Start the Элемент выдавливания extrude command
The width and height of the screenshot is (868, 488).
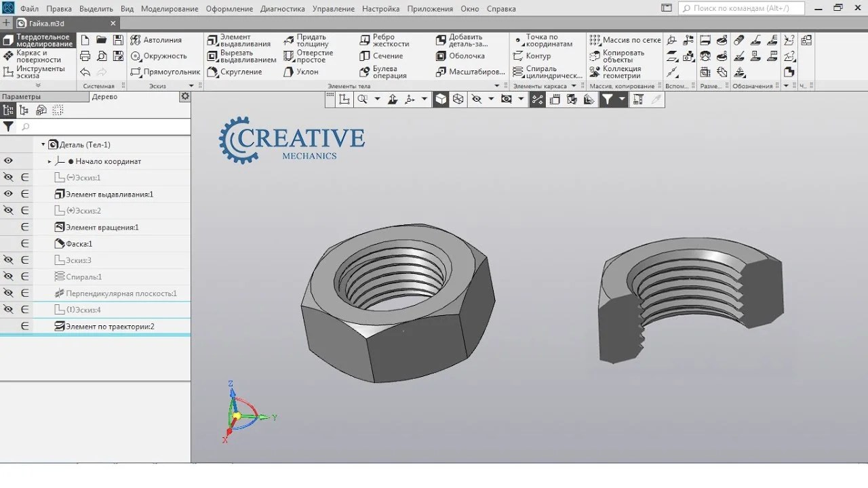click(239, 41)
